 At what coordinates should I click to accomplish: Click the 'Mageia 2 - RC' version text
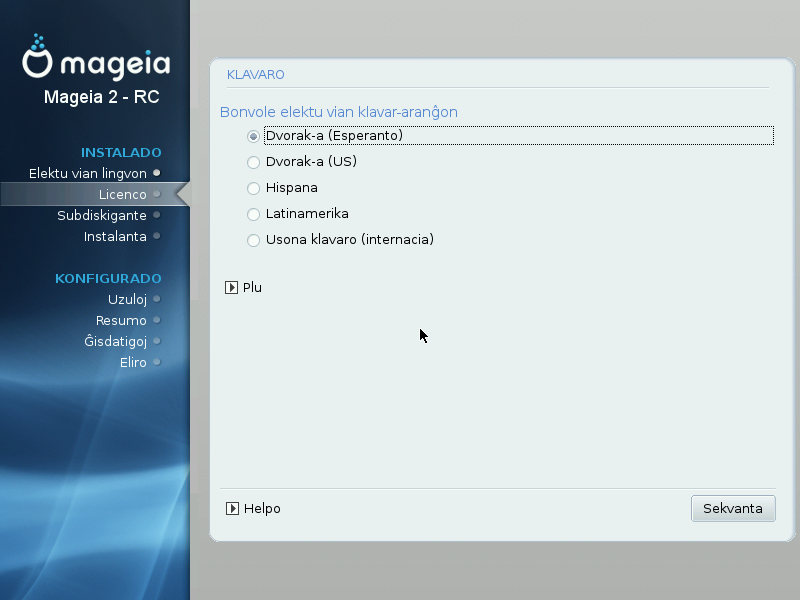pos(102,96)
